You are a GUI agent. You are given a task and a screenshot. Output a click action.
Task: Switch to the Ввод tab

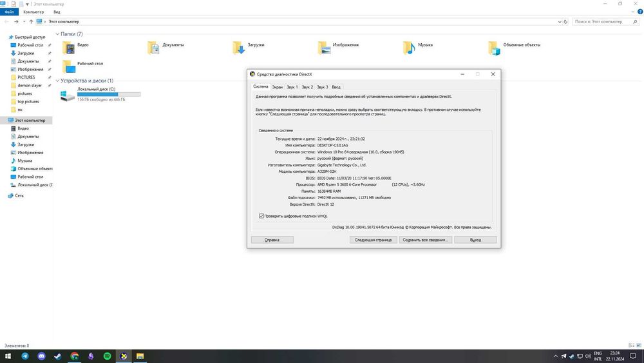[x=336, y=87]
